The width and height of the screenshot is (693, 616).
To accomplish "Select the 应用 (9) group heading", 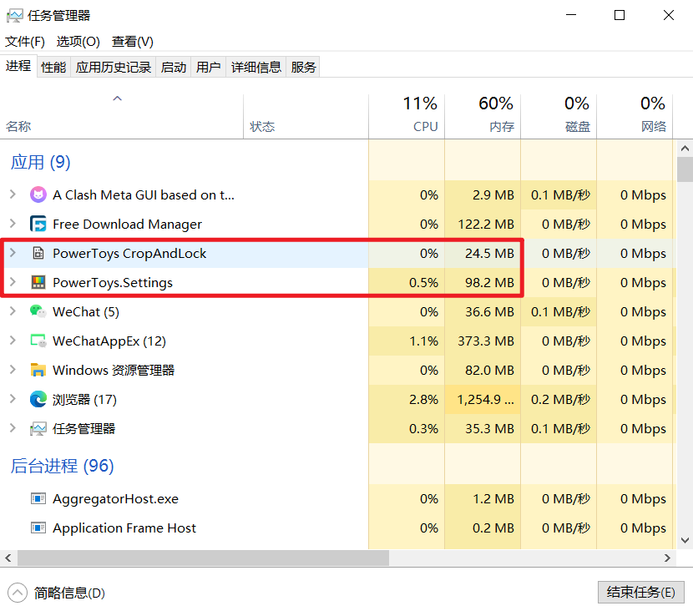I will 41,162.
